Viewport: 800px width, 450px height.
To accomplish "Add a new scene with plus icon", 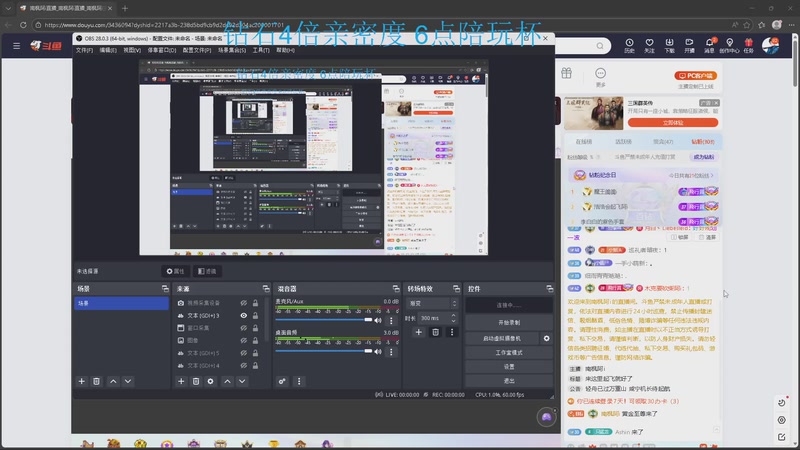I will point(81,381).
